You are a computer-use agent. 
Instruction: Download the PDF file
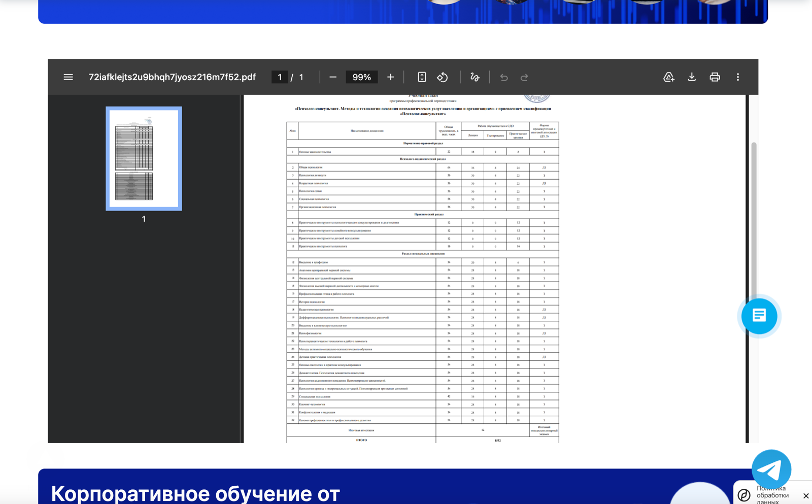pos(692,77)
